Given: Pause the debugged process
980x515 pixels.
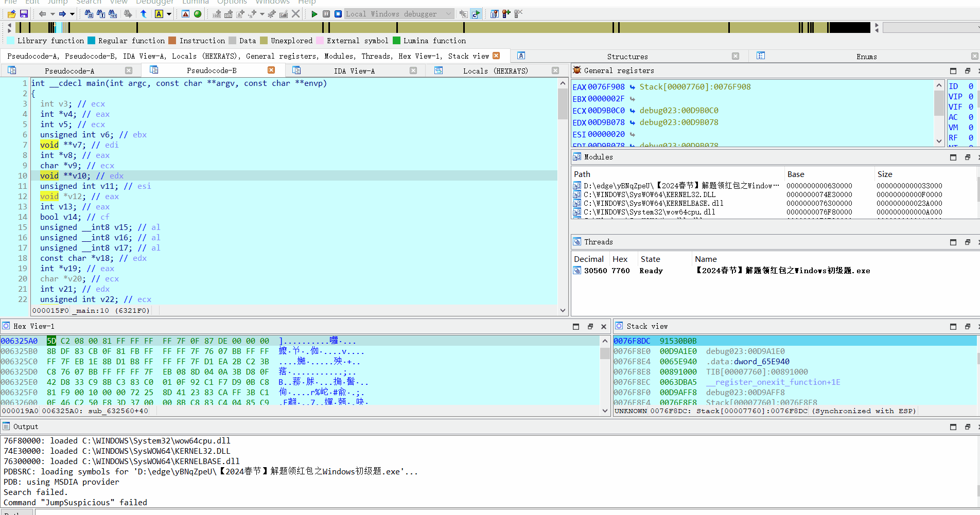Looking at the screenshot, I should (x=326, y=14).
